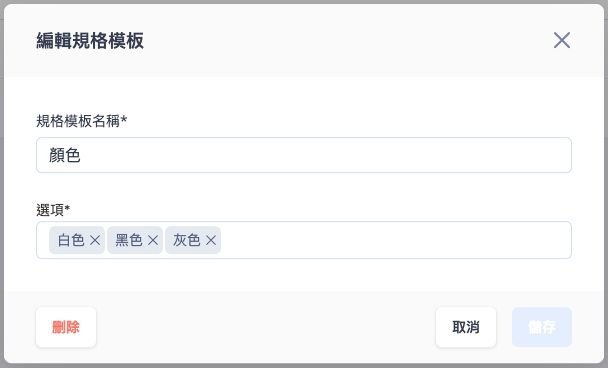
Task: Close the 編輯規格模板 dialog with X
Action: (x=562, y=40)
